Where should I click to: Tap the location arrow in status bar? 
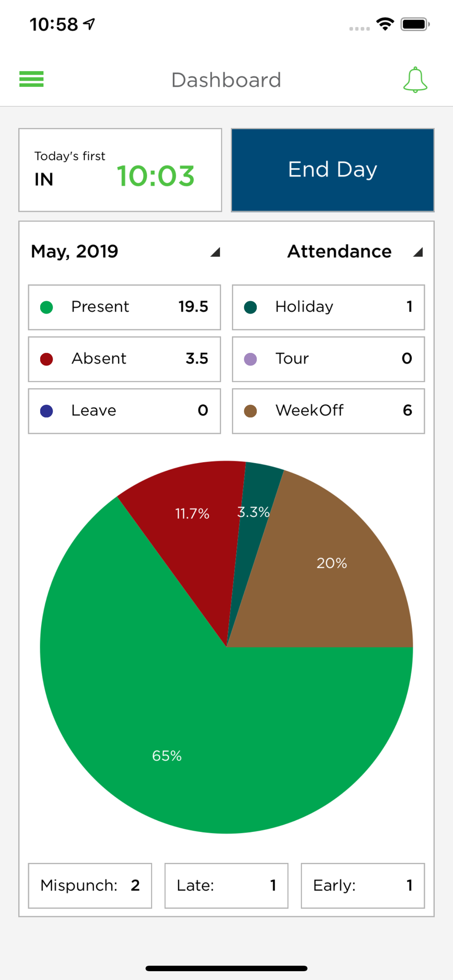tap(89, 24)
